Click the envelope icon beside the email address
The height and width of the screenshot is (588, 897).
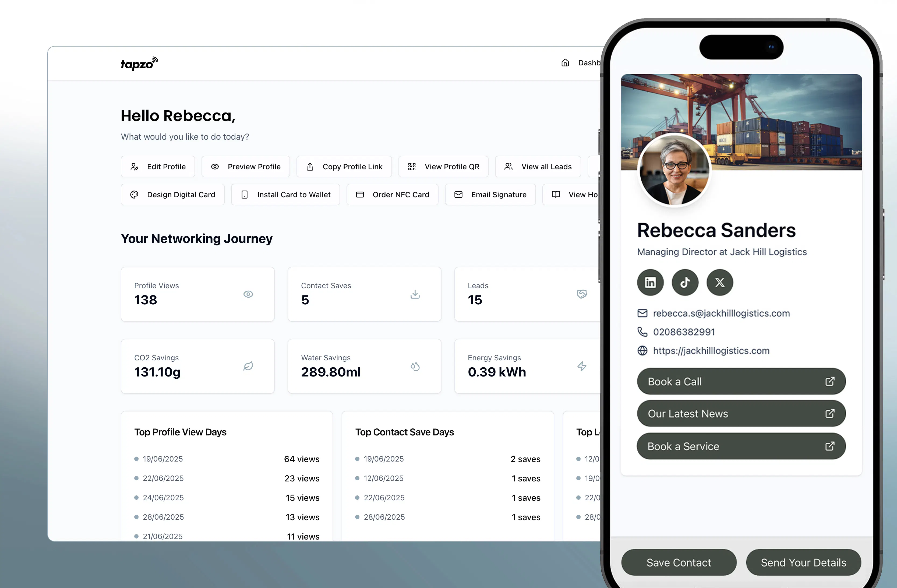point(642,313)
